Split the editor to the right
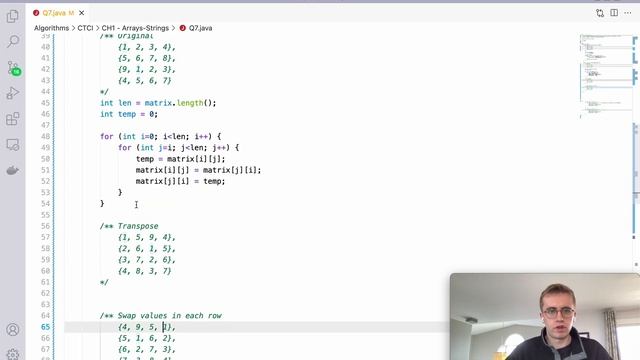 coord(614,13)
